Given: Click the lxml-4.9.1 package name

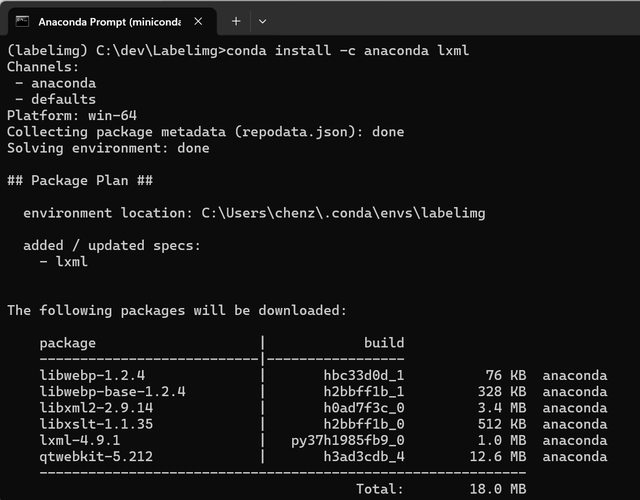Looking at the screenshot, I should (80, 440).
